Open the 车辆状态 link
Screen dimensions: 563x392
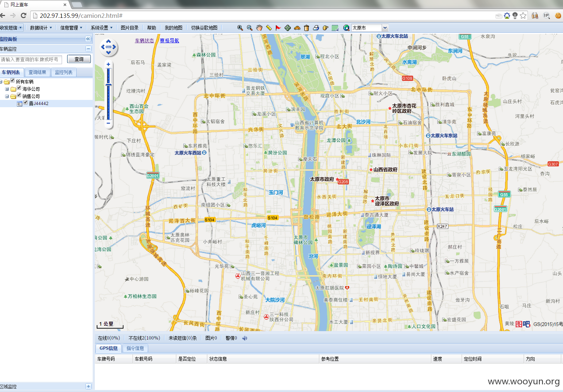[144, 40]
